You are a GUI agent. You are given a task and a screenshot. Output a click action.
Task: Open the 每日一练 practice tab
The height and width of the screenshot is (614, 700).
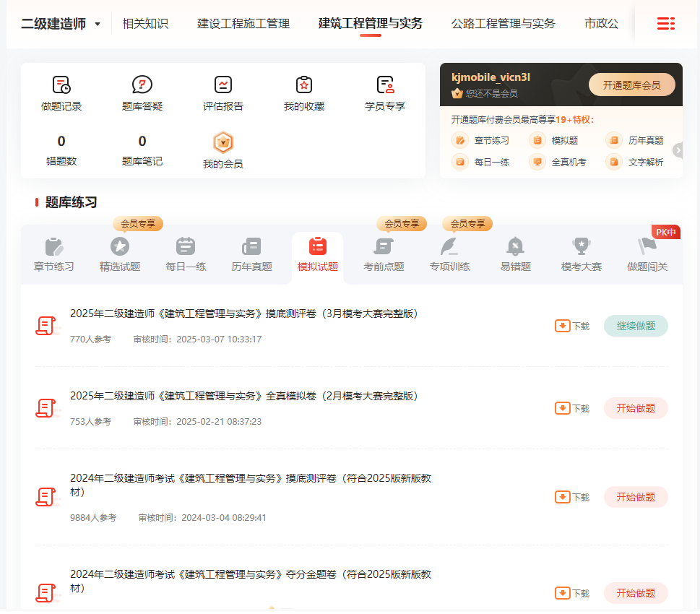pyautogui.click(x=186, y=254)
